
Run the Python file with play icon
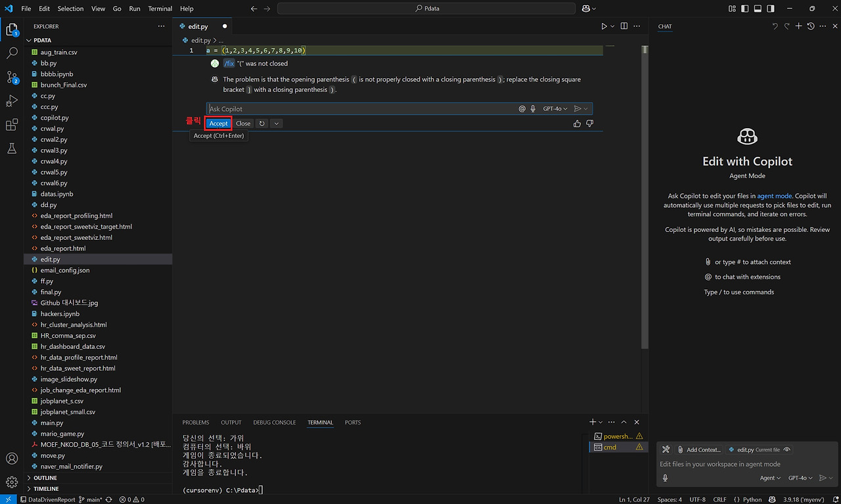coord(604,26)
